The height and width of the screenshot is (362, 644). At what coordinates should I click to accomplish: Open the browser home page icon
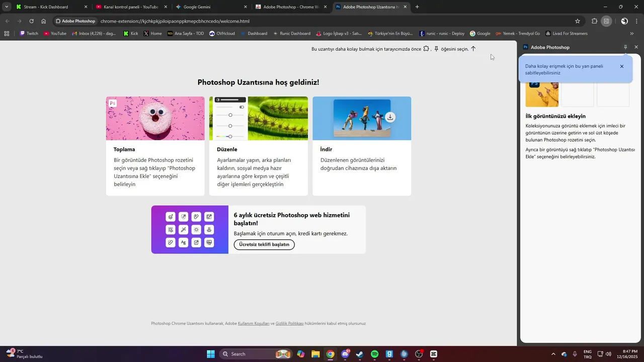(44, 21)
